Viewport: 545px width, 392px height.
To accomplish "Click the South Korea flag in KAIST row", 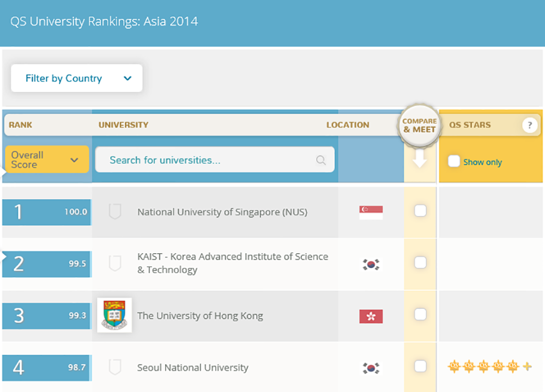I will [371, 265].
